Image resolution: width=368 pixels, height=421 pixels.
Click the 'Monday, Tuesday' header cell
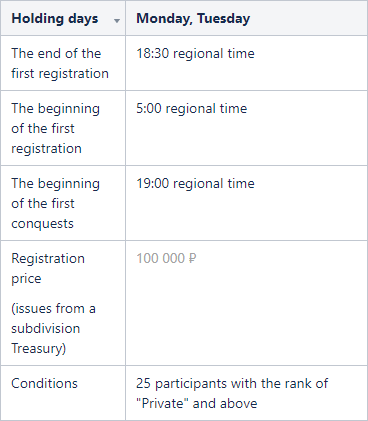246,18
